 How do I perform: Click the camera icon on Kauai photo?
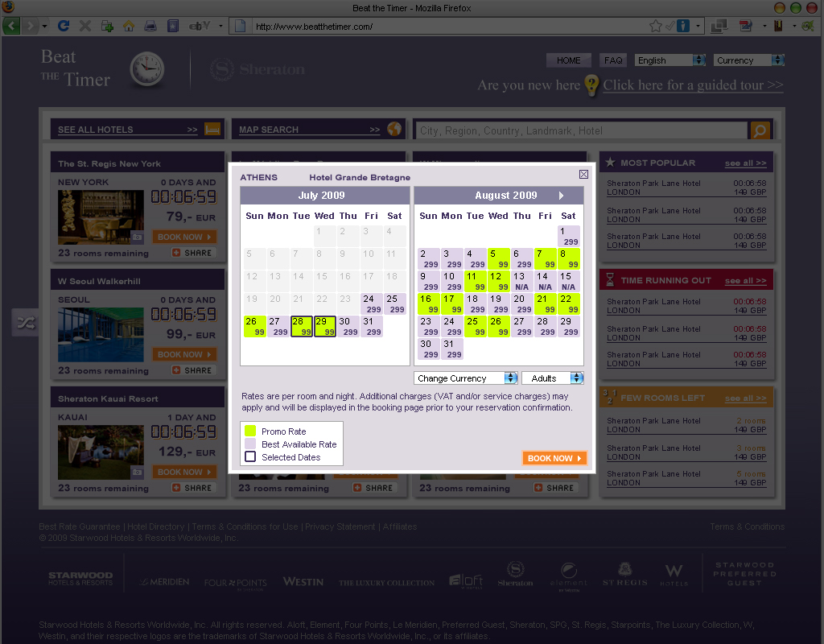[137, 472]
